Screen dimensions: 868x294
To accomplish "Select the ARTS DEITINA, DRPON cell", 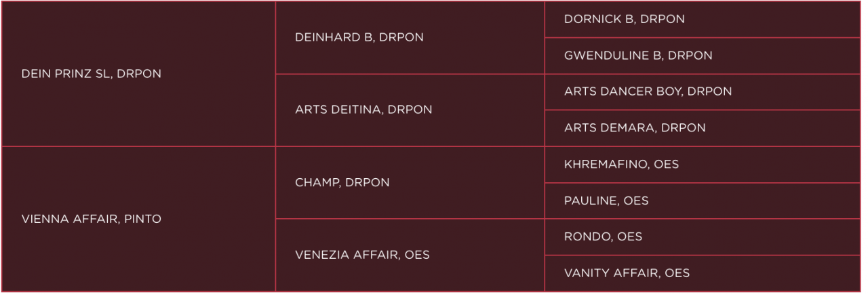I will tap(363, 110).
